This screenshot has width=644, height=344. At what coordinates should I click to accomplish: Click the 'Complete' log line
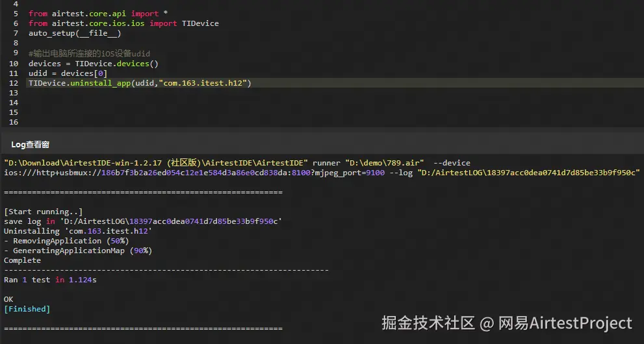pyautogui.click(x=23, y=260)
